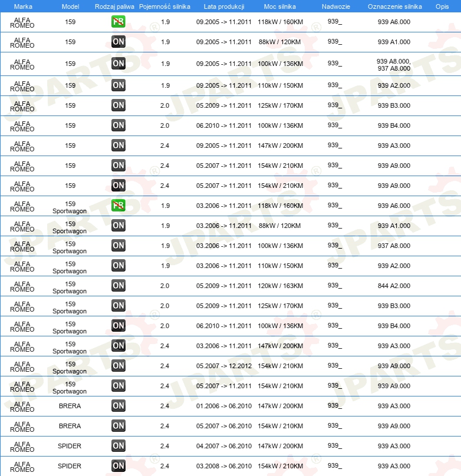The image size is (461, 476).
Task: Click the ON icon in 159 Sportwagon 937 A8.000 row
Action: point(118,246)
